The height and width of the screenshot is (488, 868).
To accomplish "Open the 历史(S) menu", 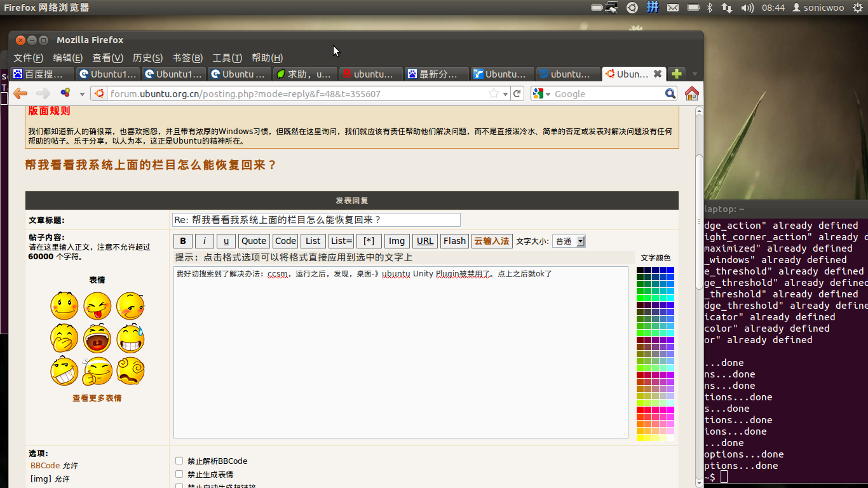I will click(x=147, y=58).
